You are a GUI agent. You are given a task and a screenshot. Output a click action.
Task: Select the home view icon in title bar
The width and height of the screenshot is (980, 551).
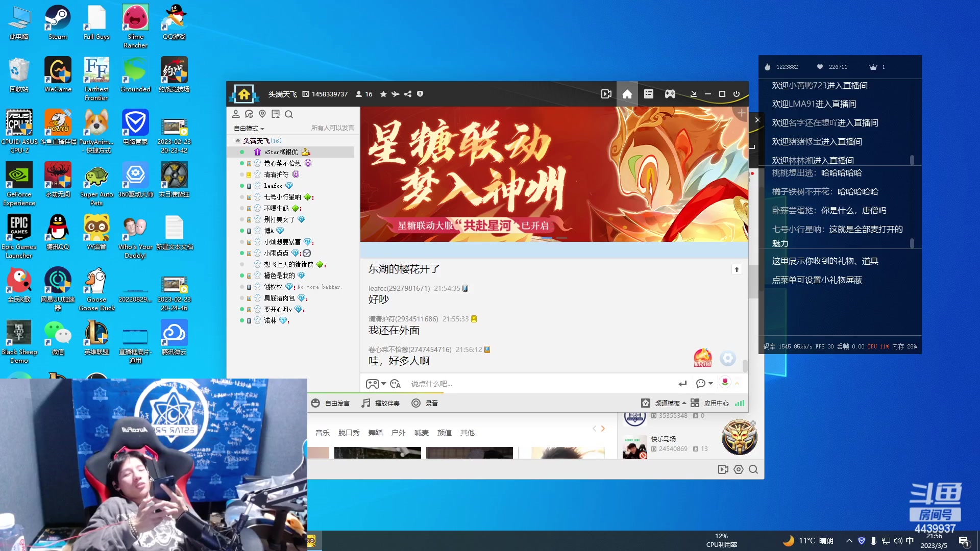tap(627, 94)
